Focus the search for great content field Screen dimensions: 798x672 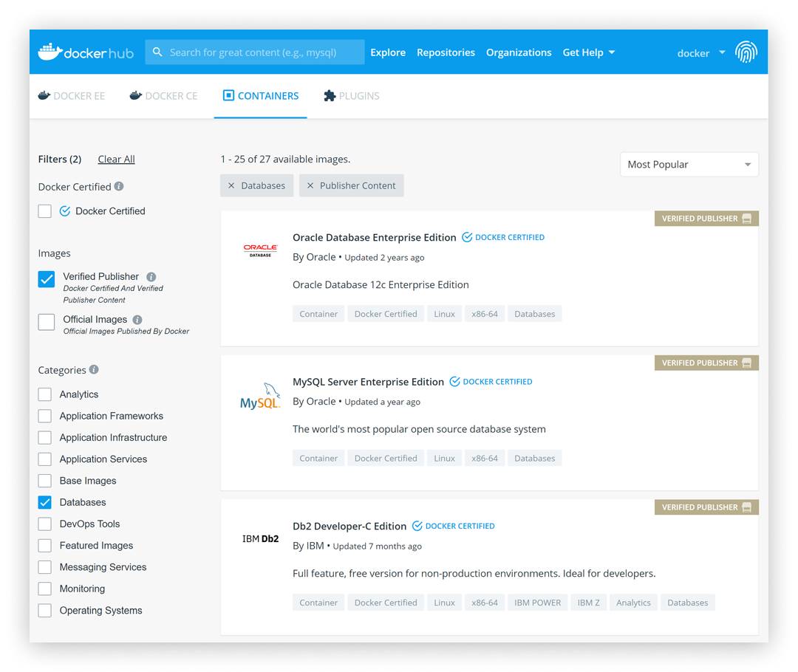tap(255, 52)
